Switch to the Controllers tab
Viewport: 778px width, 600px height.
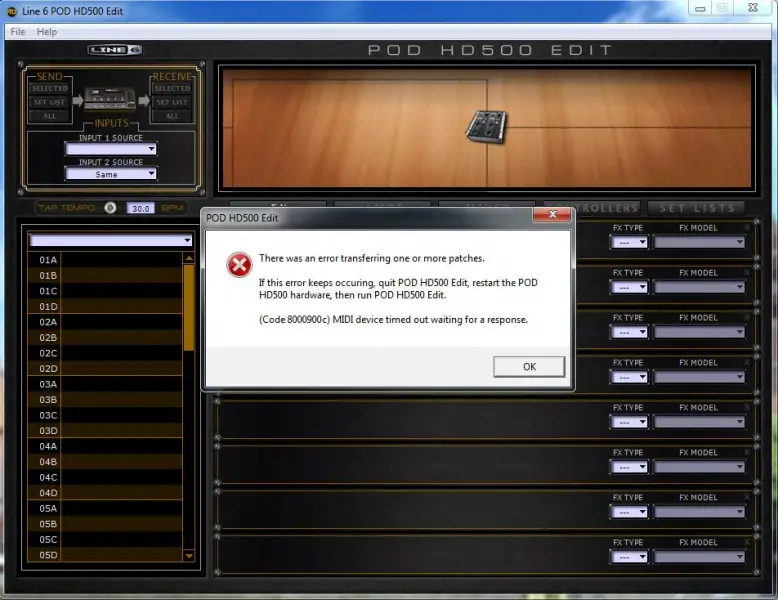pos(606,208)
